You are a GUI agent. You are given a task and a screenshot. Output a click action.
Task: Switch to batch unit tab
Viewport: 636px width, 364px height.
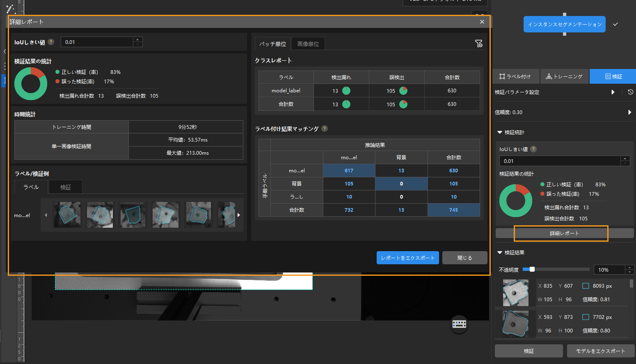[x=273, y=43]
